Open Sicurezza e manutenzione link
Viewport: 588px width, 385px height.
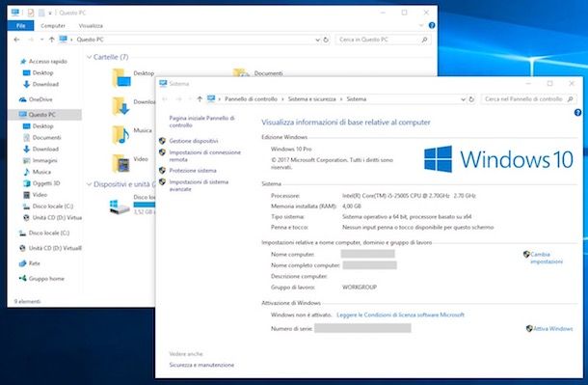point(201,365)
